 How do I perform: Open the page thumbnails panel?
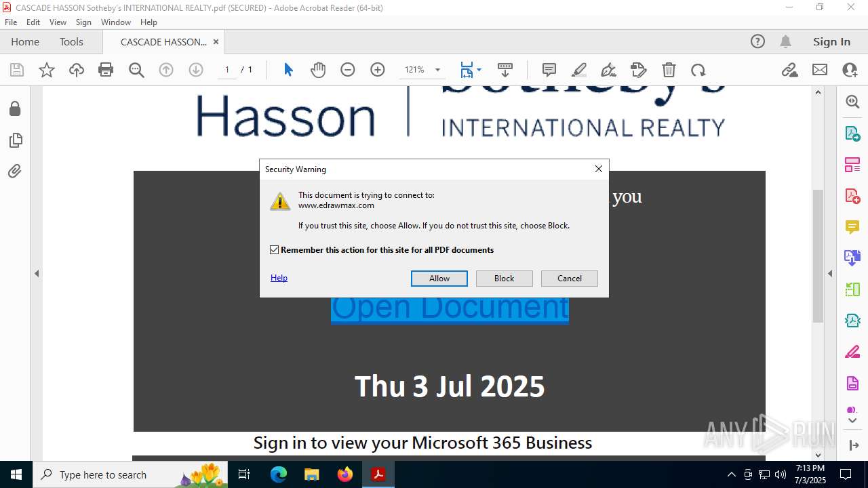(15, 140)
